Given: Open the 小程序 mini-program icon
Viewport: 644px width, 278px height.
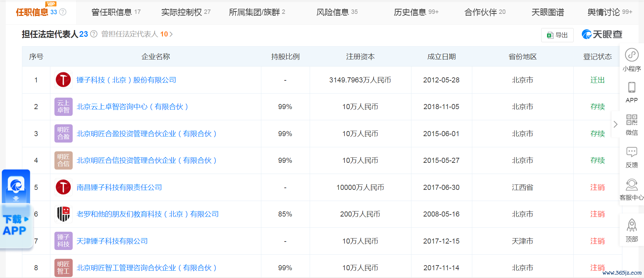Looking at the screenshot, I should [631, 55].
